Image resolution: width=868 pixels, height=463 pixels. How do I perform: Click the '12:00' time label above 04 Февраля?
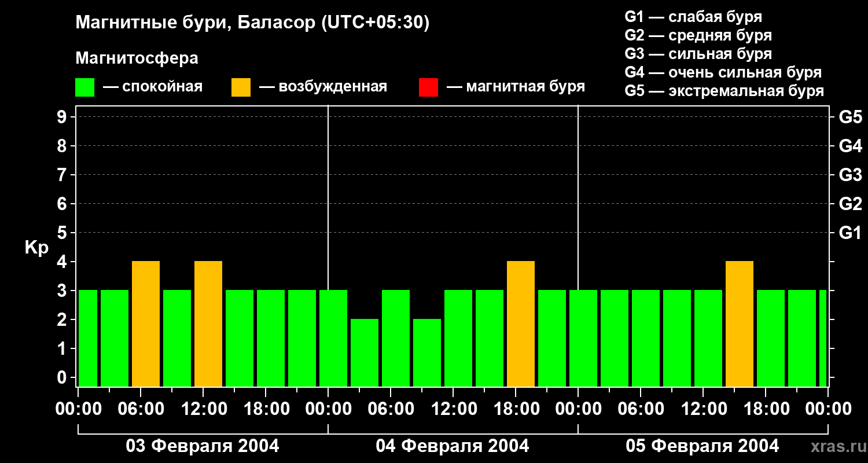453,409
